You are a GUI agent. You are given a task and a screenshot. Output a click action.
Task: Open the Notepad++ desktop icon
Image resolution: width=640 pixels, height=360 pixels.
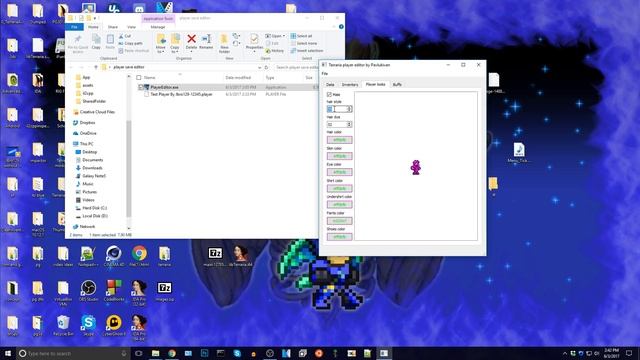click(88, 256)
